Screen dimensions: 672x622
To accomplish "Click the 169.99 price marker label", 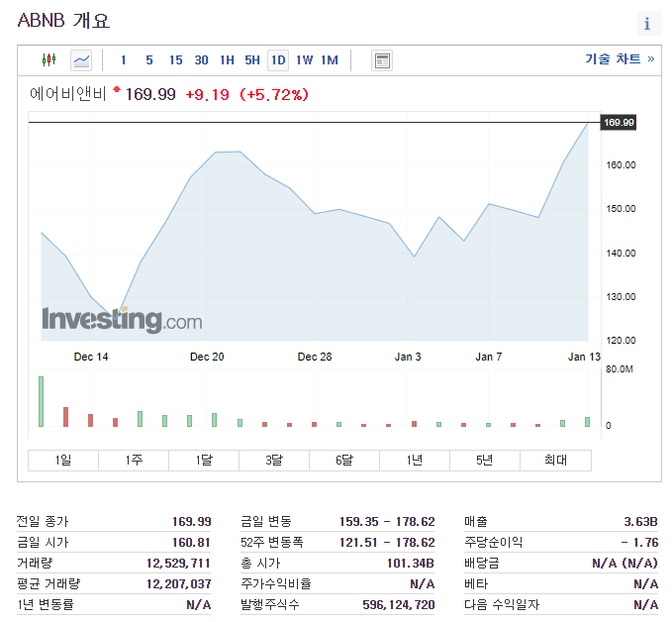I will click(619, 122).
